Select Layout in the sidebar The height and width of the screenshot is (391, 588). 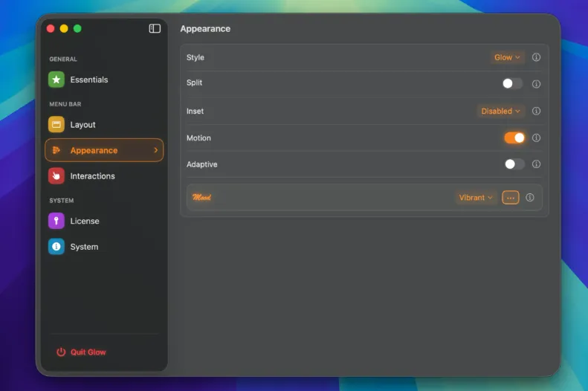click(x=104, y=124)
